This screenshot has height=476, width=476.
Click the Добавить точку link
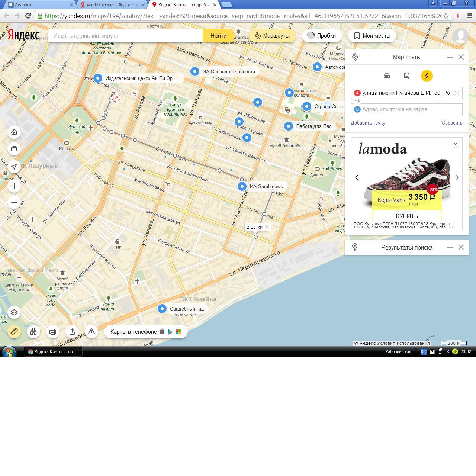click(368, 123)
